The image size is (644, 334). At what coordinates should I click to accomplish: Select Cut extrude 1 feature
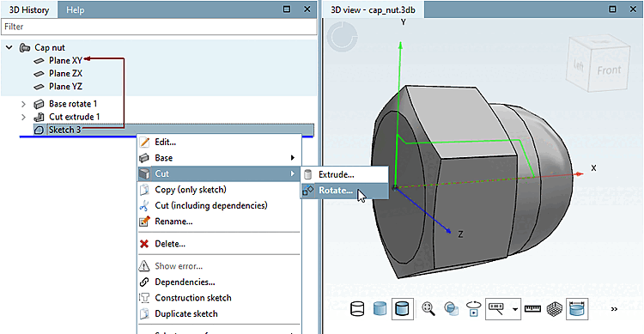(75, 117)
